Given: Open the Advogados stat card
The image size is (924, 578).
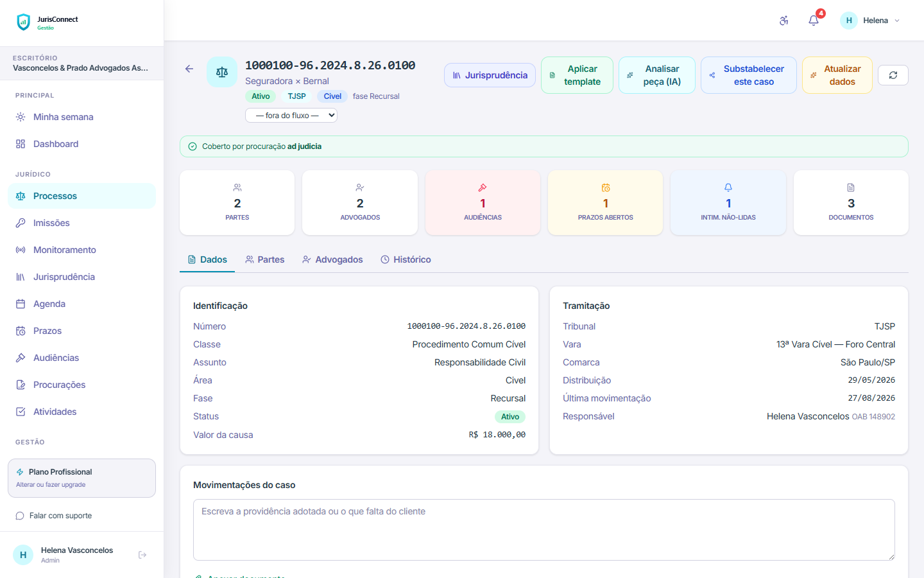Looking at the screenshot, I should pos(360,202).
